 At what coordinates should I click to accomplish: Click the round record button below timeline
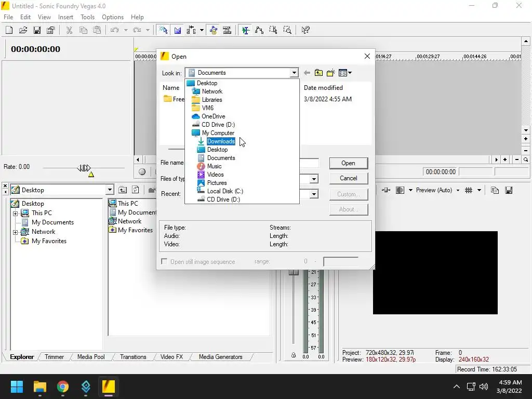pyautogui.click(x=142, y=172)
